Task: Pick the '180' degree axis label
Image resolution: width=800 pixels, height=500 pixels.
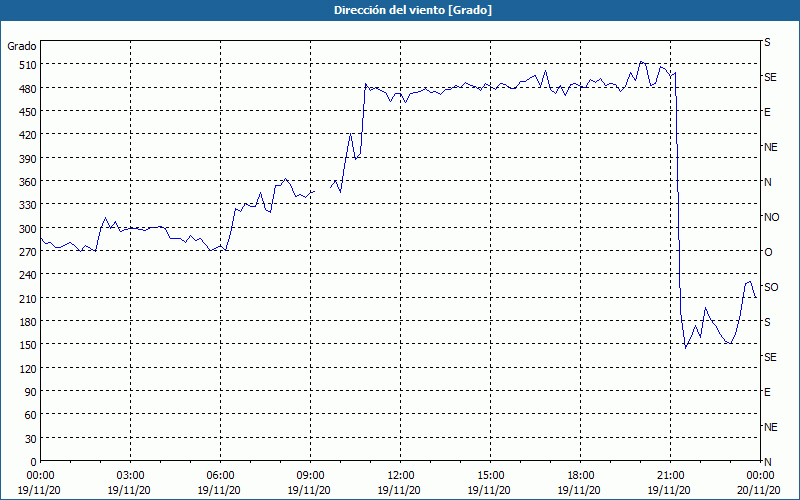Action: tap(28, 322)
